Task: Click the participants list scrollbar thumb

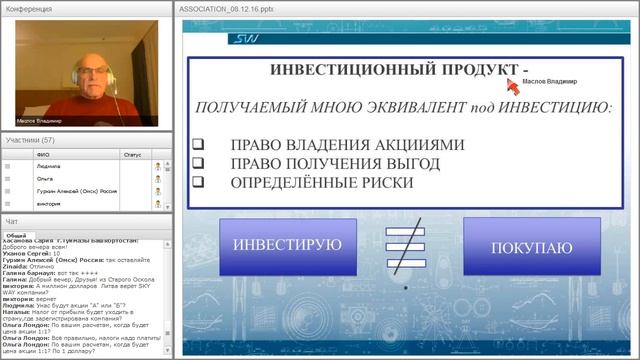Action: tap(167, 170)
